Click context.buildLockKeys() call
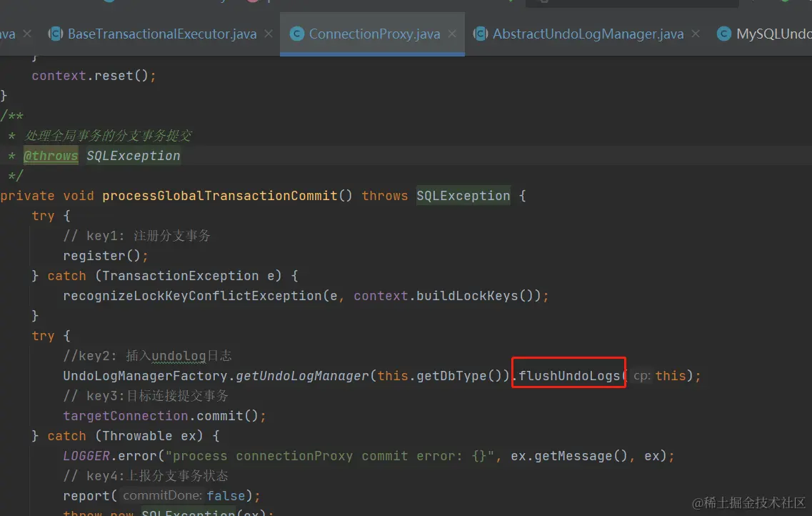Screen dimensions: 812x516 [x=447, y=296]
